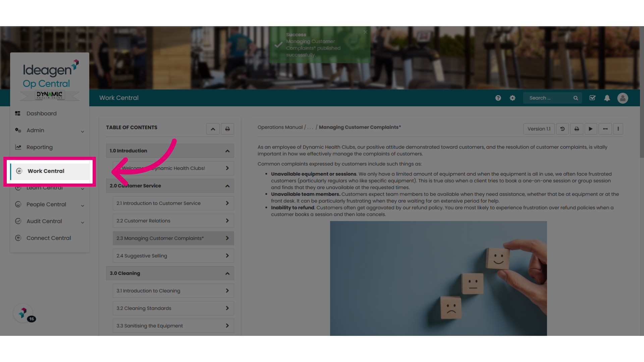Collapse all table of contents sections
The height and width of the screenshot is (362, 644).
[213, 129]
